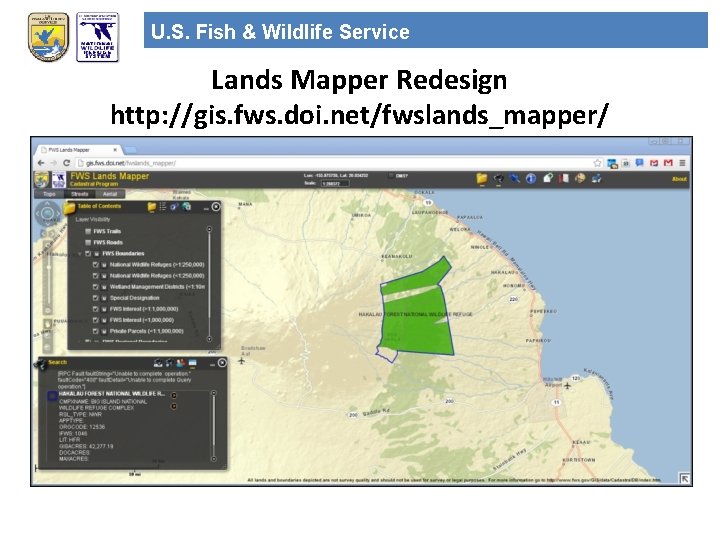Toggle FWS Trails layer checkbox

point(88,231)
